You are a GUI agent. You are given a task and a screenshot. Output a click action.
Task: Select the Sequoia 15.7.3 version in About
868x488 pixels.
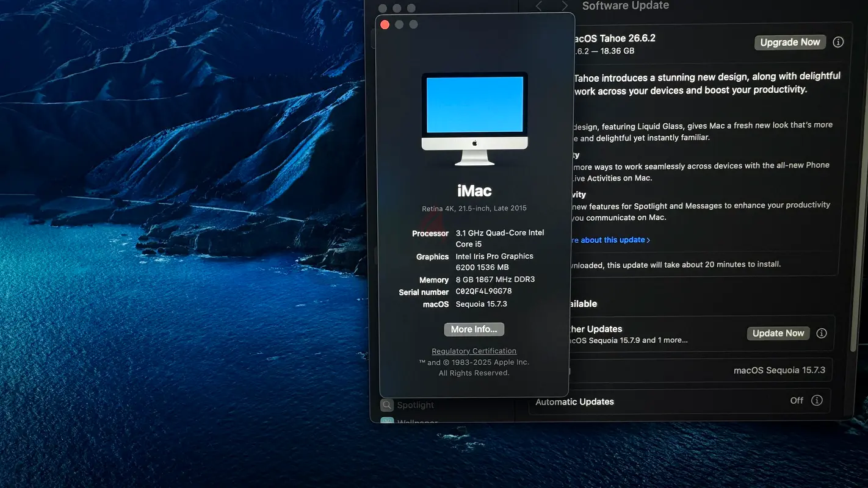click(482, 304)
